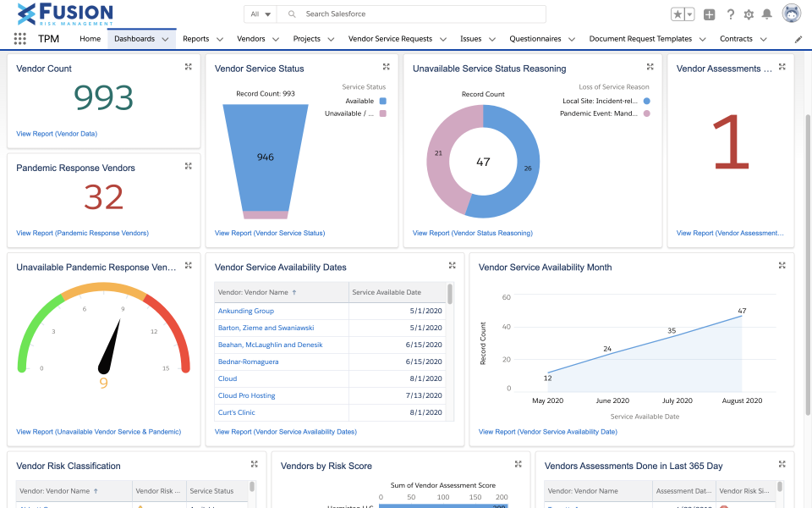Open the Cloud Pro Hosting vendor record
The width and height of the screenshot is (812, 508).
pos(246,395)
